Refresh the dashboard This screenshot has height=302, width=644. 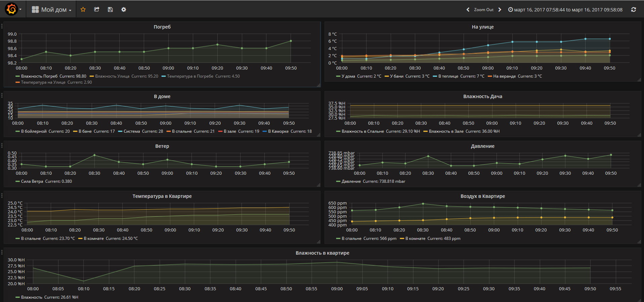coord(633,10)
